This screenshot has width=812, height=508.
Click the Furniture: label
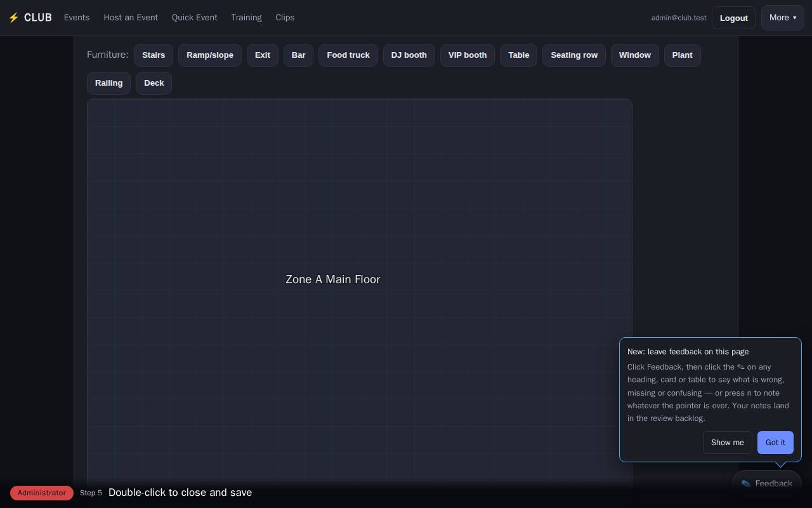108,55
